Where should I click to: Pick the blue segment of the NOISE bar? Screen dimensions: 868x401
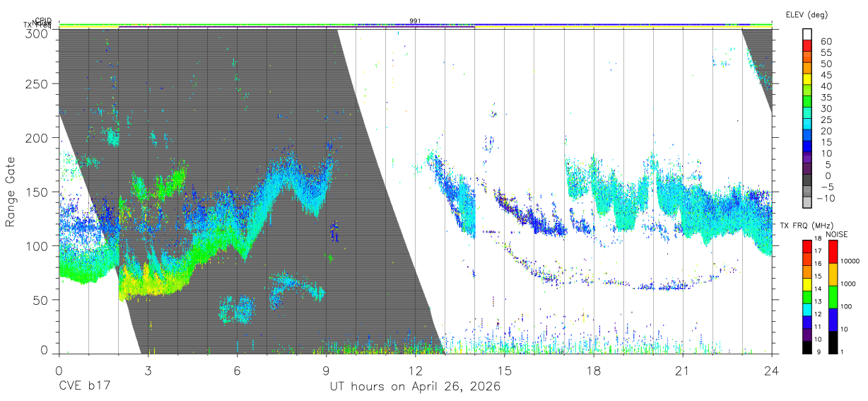[x=833, y=319]
